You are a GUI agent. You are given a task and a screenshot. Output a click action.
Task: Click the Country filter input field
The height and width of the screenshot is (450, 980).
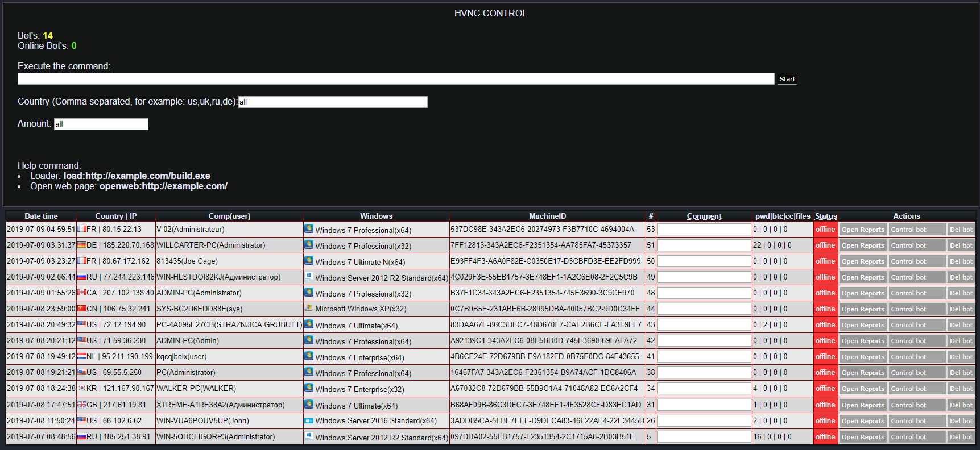point(333,102)
